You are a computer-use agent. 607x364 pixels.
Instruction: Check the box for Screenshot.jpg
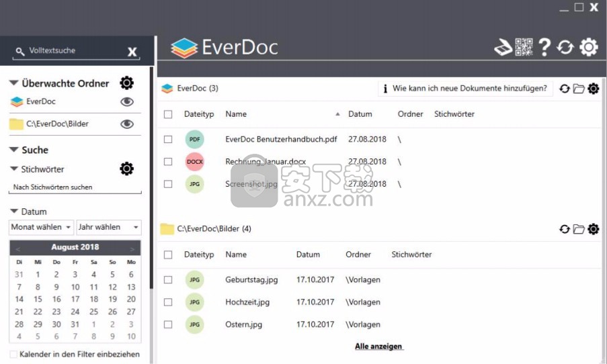tap(168, 184)
